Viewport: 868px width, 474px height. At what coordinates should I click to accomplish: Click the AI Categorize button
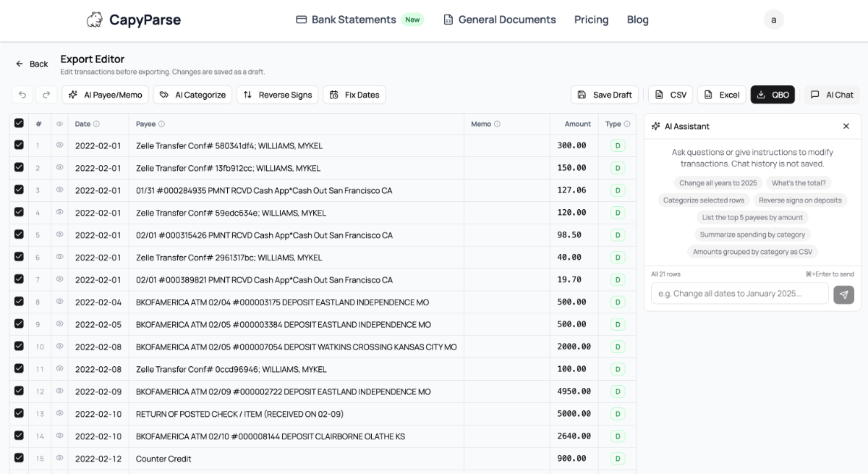[193, 95]
